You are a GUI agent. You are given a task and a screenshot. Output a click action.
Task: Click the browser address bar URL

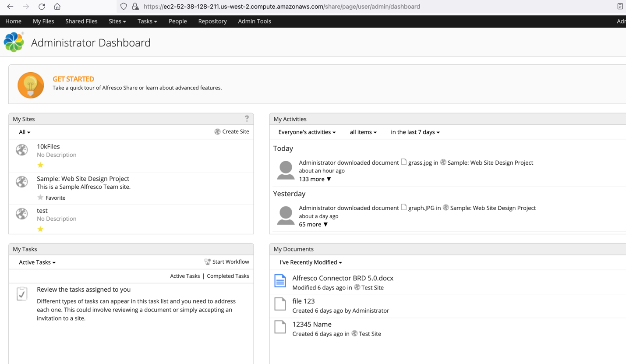[282, 7]
